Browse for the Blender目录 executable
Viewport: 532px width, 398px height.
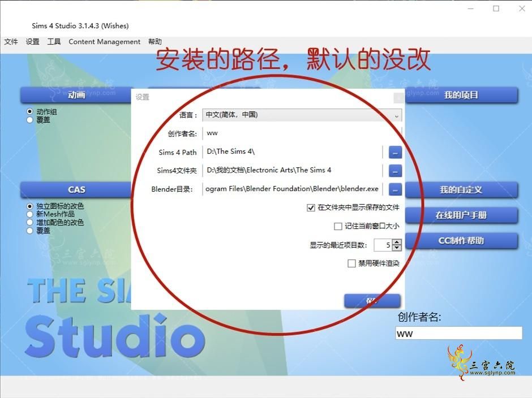[395, 190]
